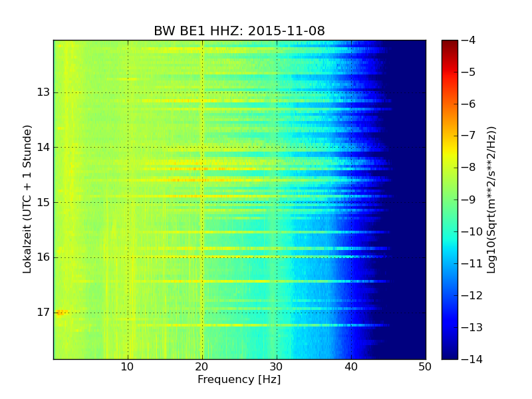Click the y-axis tick label 17
Viewport: 532px width, 399px height.
(43, 312)
